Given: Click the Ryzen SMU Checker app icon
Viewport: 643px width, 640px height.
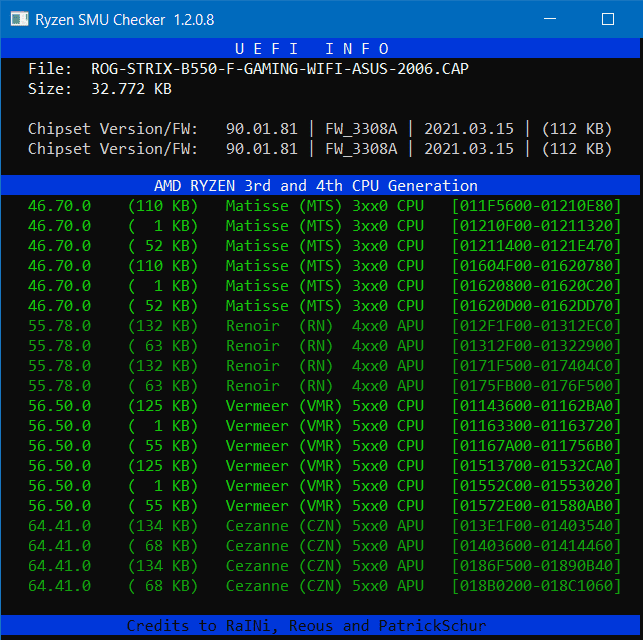Looking at the screenshot, I should coord(19,19).
